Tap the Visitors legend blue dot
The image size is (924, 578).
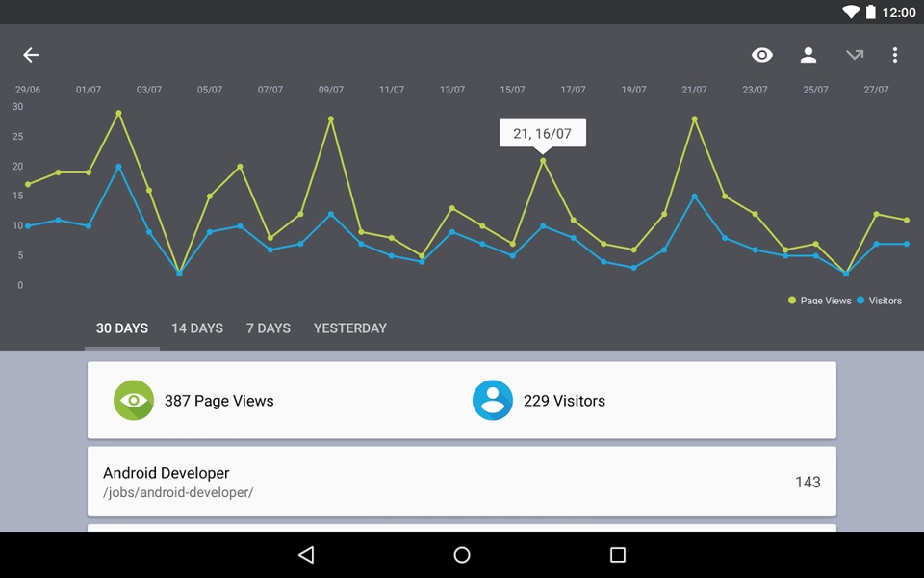(x=860, y=301)
